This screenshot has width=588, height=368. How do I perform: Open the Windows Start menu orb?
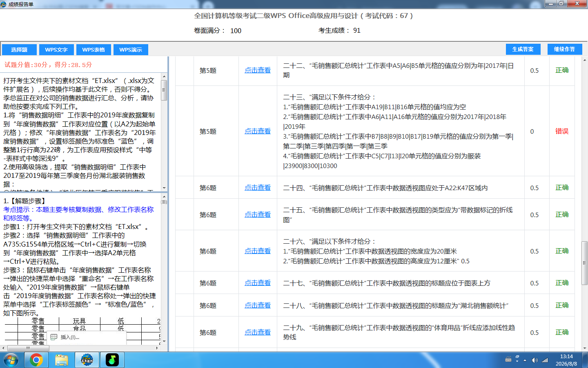pos(11,360)
